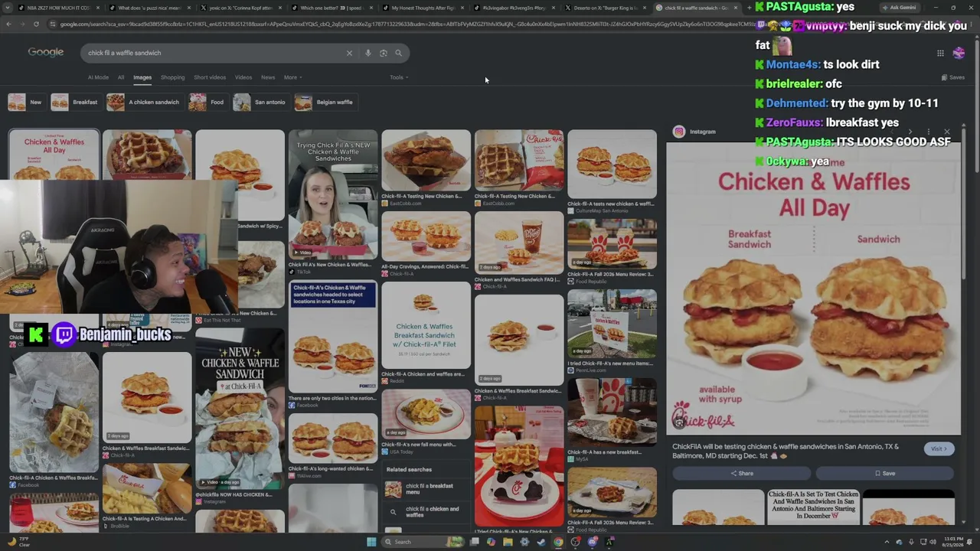Open Discord from the taskbar
Image resolution: width=980 pixels, height=551 pixels.
click(x=593, y=542)
